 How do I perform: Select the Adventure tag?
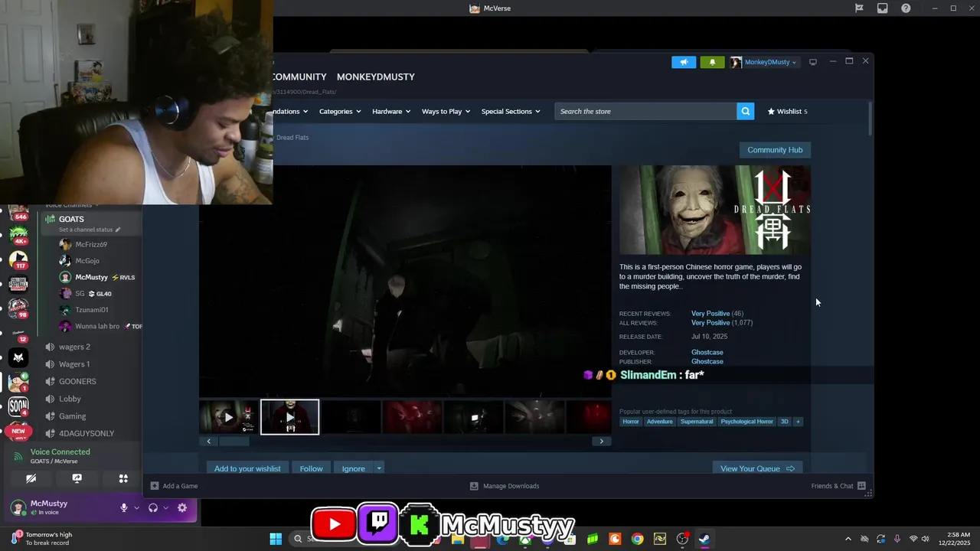659,422
